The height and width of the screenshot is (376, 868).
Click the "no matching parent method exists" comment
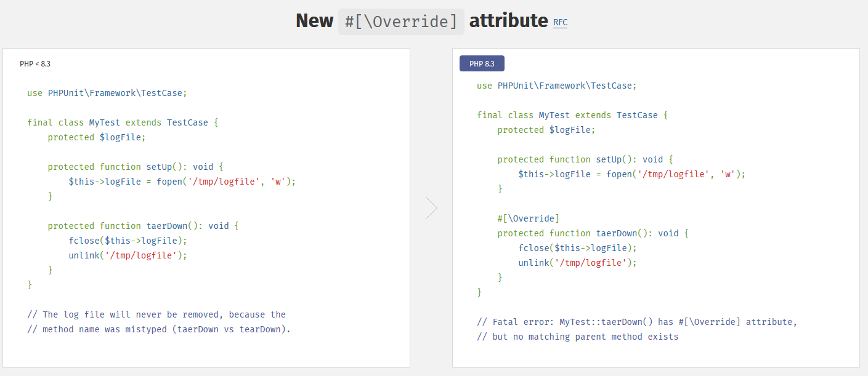coord(577,337)
